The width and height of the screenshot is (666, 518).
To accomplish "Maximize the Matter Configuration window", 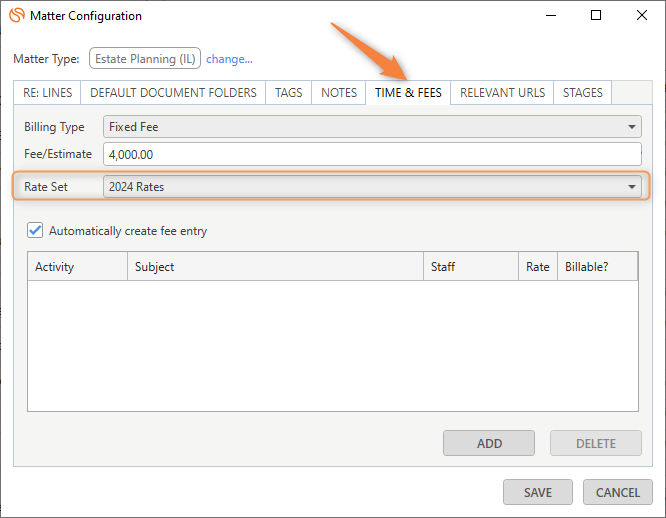I will pos(596,16).
